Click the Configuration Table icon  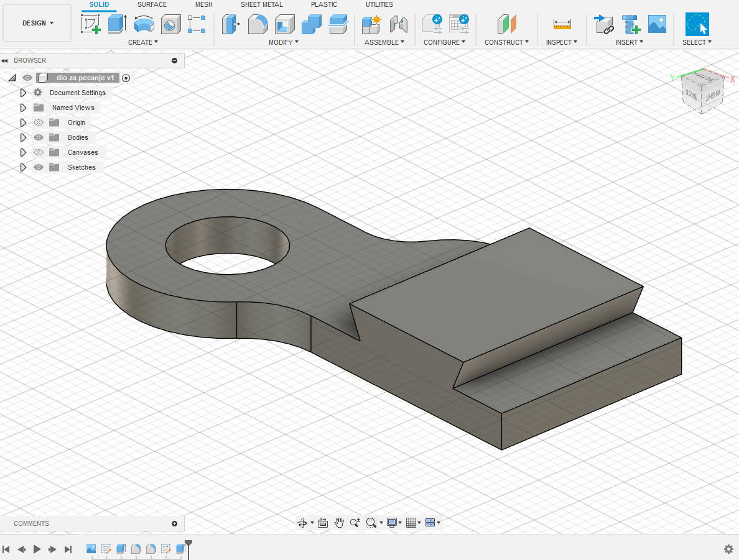pos(459,24)
